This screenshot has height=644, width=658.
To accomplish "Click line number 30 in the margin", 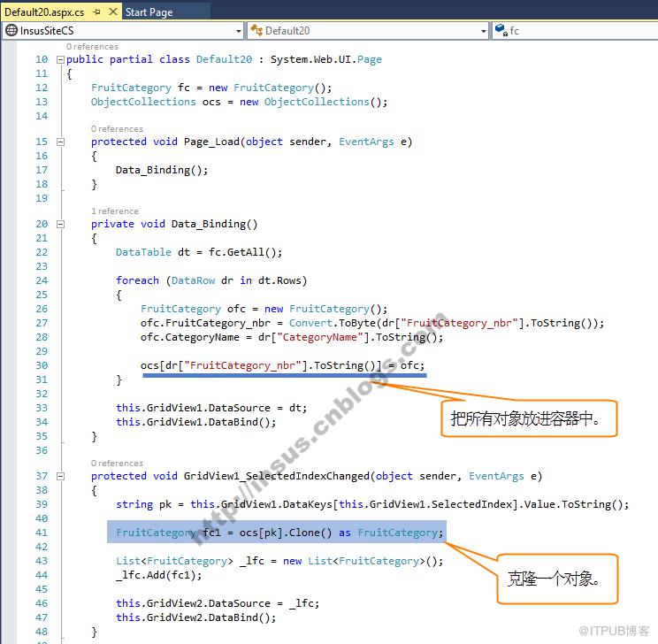I will pyautogui.click(x=42, y=365).
